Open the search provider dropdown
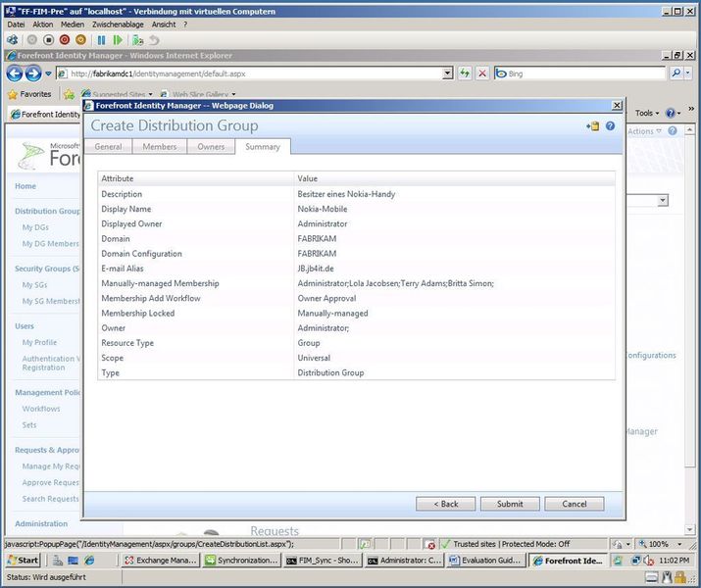Viewport: 701px width, 588px height. pos(688,73)
